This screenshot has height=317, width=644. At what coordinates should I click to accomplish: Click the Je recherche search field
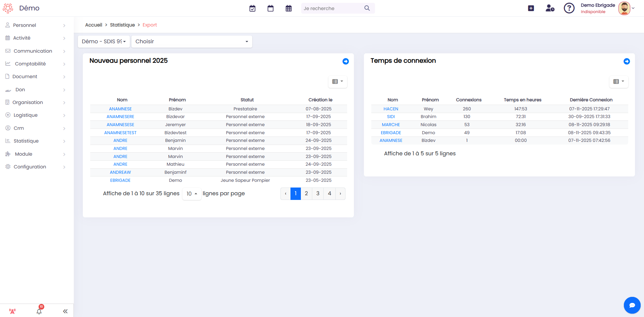coord(332,8)
